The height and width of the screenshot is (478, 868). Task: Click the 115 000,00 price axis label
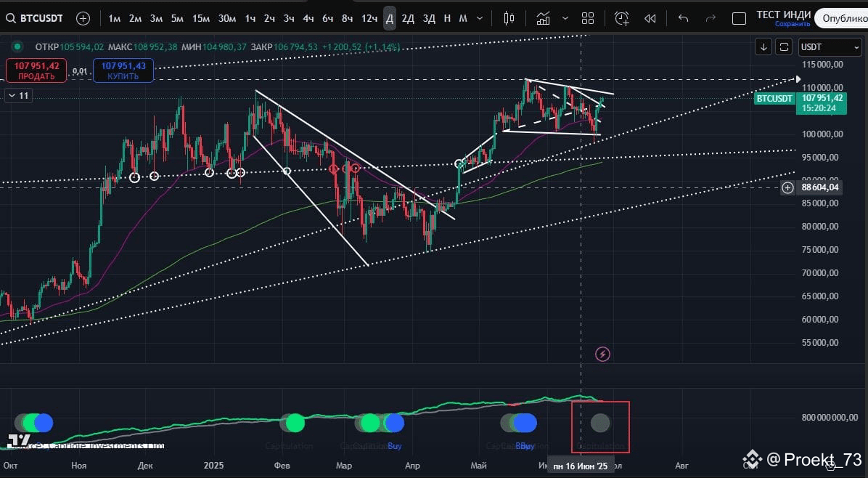(x=822, y=64)
